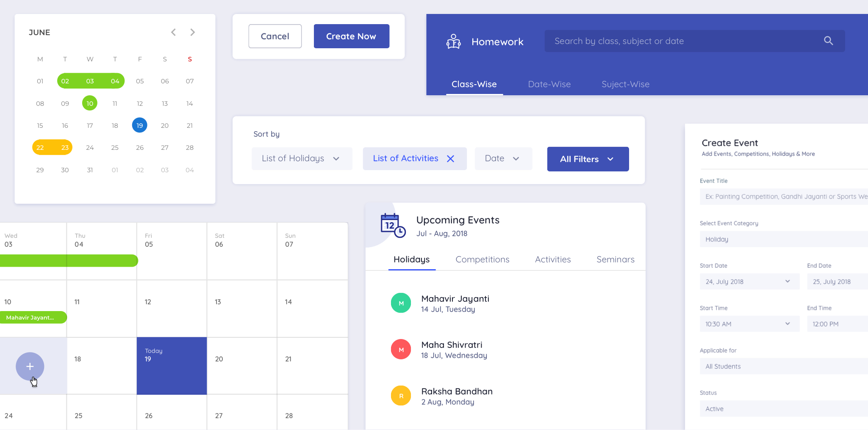Image resolution: width=868 pixels, height=430 pixels.
Task: Go to next month in June calendar
Action: coord(193,32)
